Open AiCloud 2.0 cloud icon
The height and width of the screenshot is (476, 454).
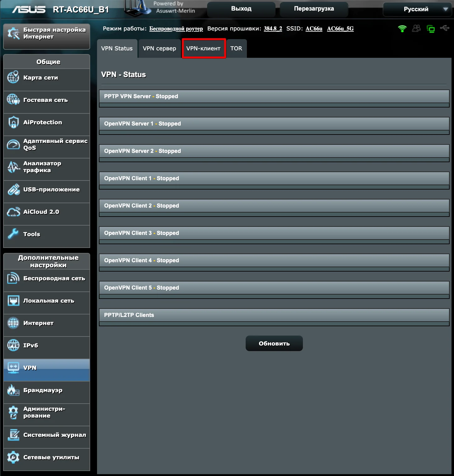[x=13, y=212]
